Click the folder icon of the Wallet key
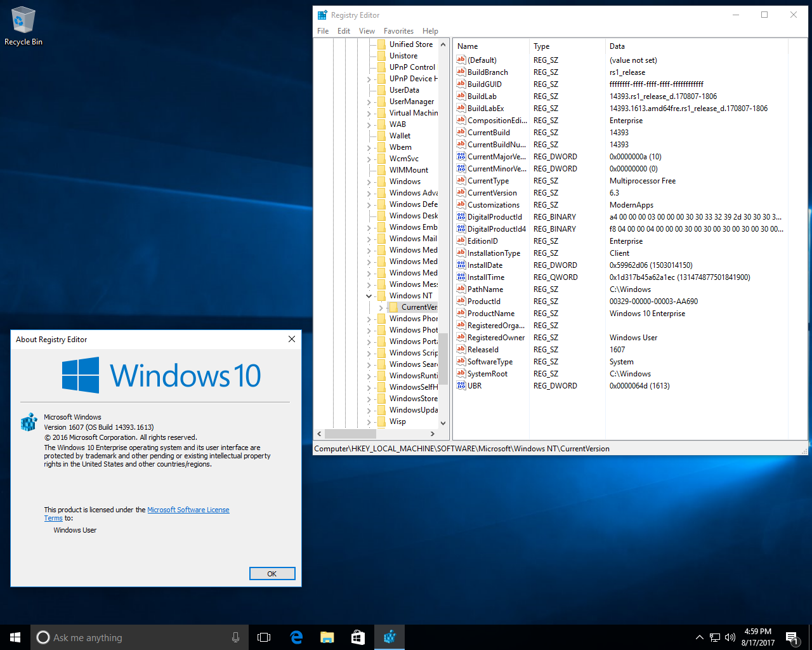The image size is (812, 650). (381, 135)
